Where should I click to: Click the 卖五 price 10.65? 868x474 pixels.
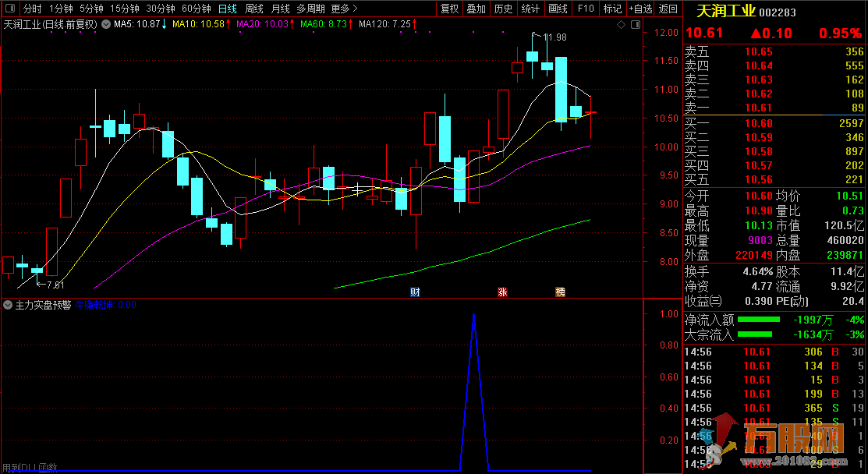tap(758, 52)
